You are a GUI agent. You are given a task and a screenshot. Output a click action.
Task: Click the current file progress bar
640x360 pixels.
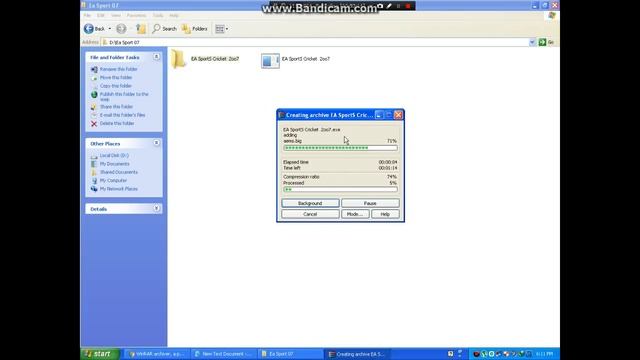click(x=340, y=148)
